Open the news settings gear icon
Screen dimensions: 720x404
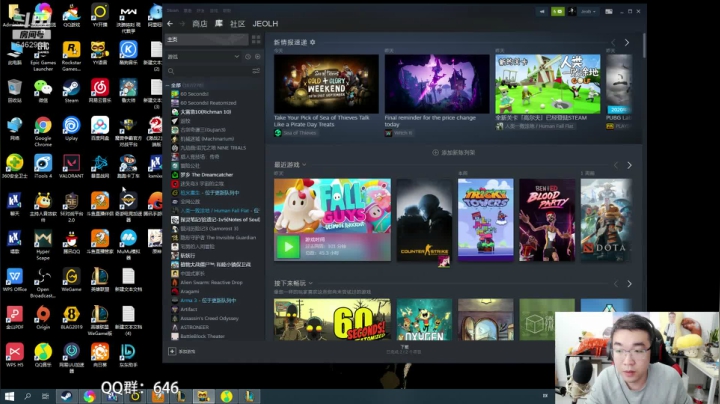[x=313, y=42]
